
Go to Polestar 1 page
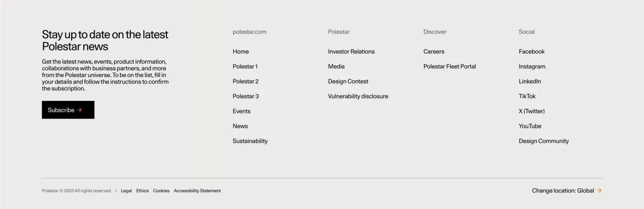(x=245, y=67)
